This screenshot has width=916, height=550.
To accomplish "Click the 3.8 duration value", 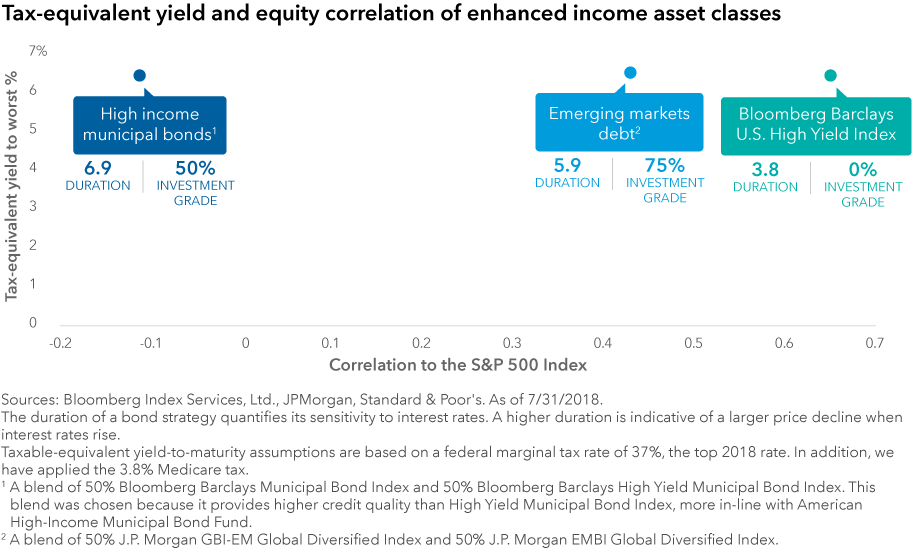I will (765, 169).
